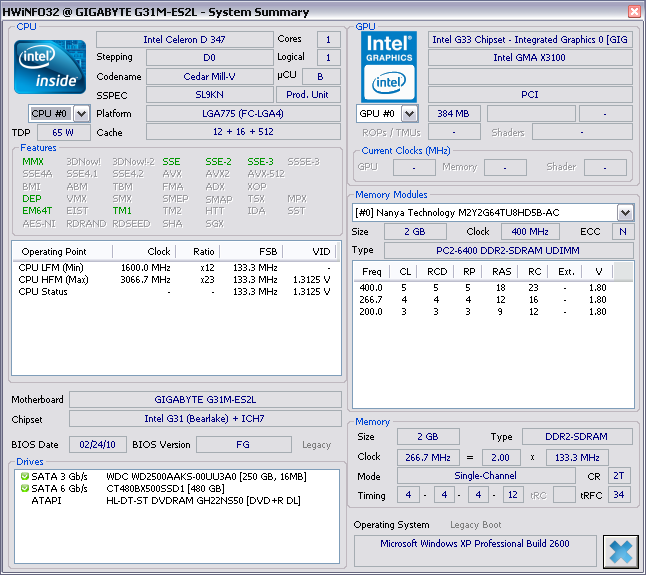Close the System Summary window via title bar X

coord(634,12)
